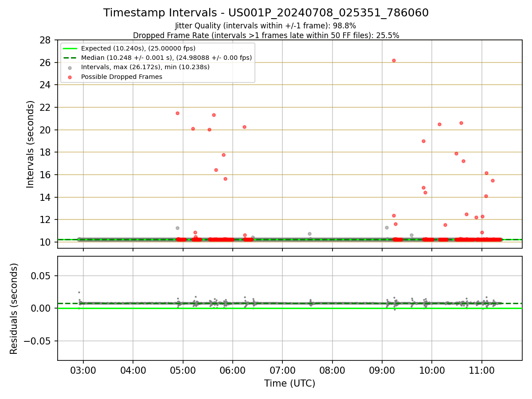The image size is (532, 399).
Task: Click the highest red point near 26 seconds
Action: pos(394,60)
